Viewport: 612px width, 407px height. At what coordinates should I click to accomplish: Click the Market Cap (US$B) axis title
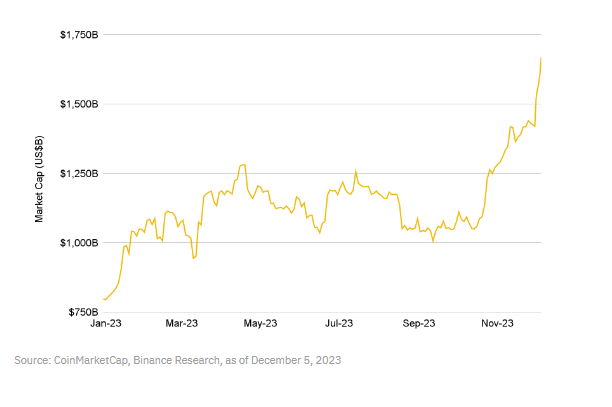point(39,174)
